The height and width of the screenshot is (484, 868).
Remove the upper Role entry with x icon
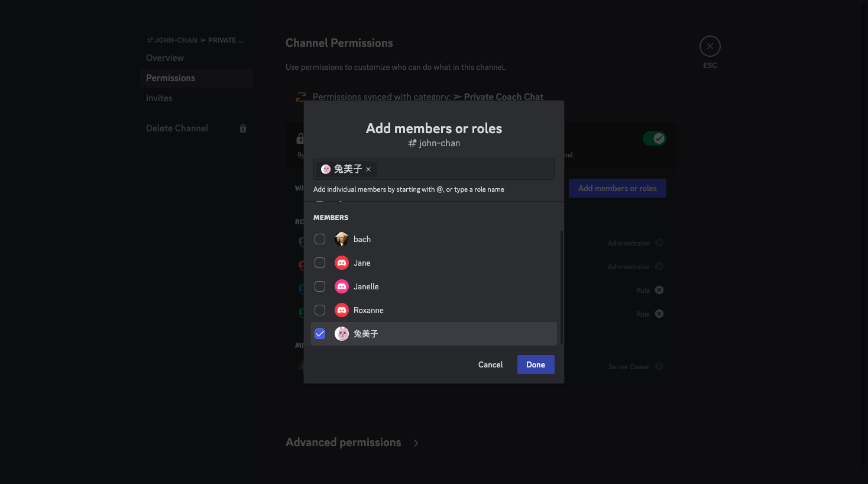point(659,290)
